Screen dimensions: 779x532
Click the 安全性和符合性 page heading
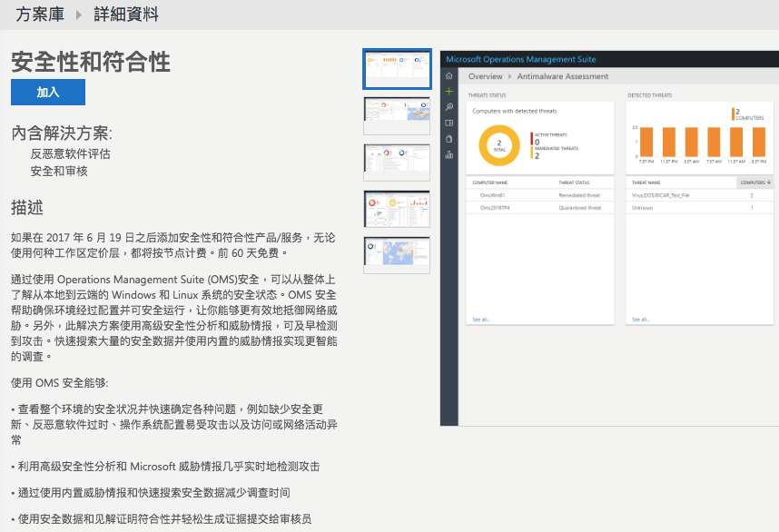(91, 62)
